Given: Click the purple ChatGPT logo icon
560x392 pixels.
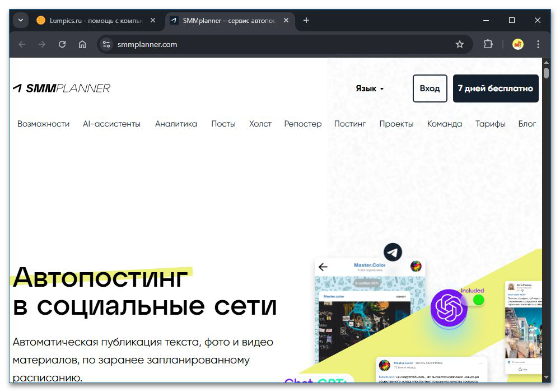Looking at the screenshot, I should coord(449,308).
